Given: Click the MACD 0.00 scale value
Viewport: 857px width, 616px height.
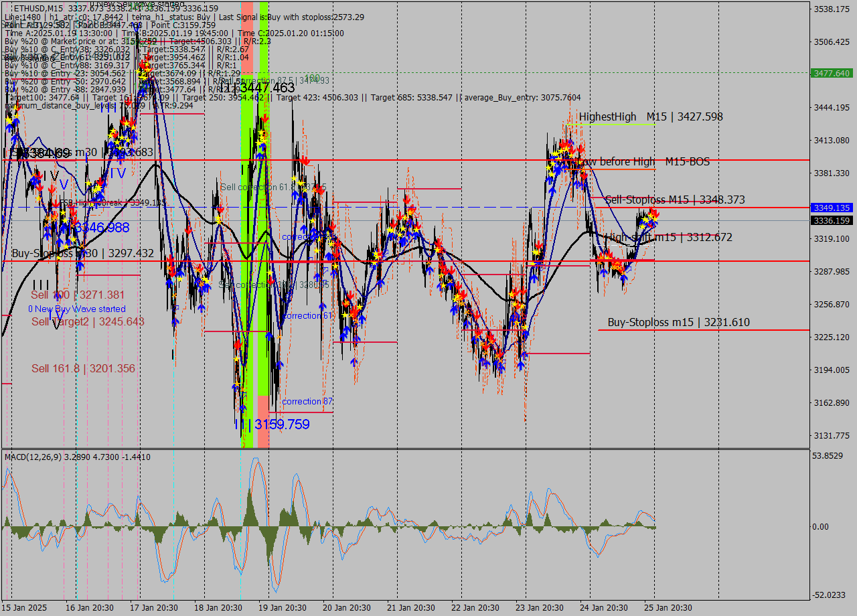Looking at the screenshot, I should [x=820, y=526].
